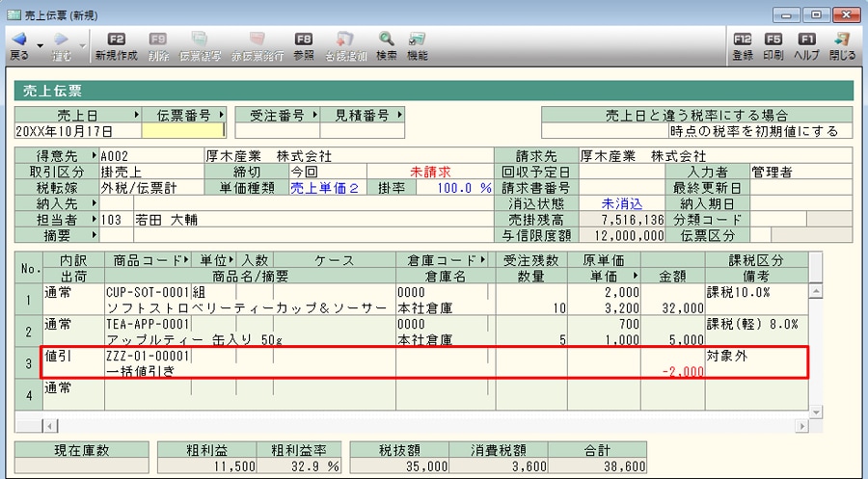Maximize the 売上伝票 window

(x=816, y=14)
